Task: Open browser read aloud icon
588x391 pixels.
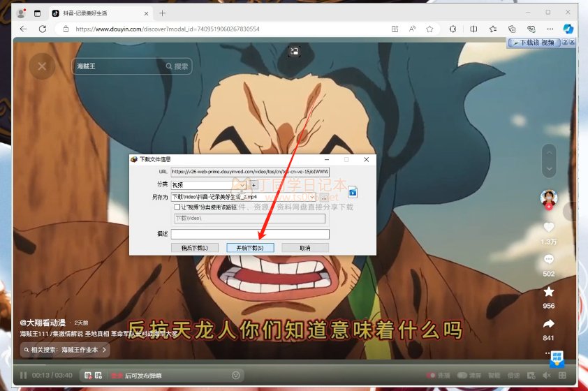Action: 412,29
